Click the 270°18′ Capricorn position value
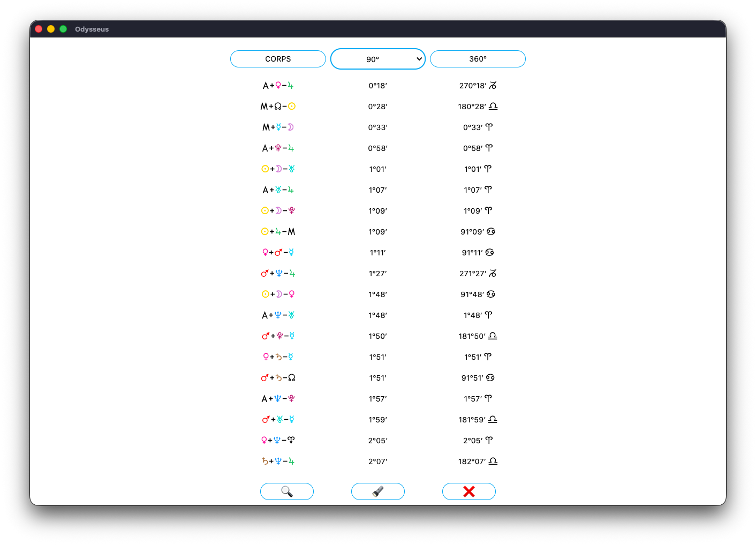This screenshot has width=756, height=545. [478, 86]
